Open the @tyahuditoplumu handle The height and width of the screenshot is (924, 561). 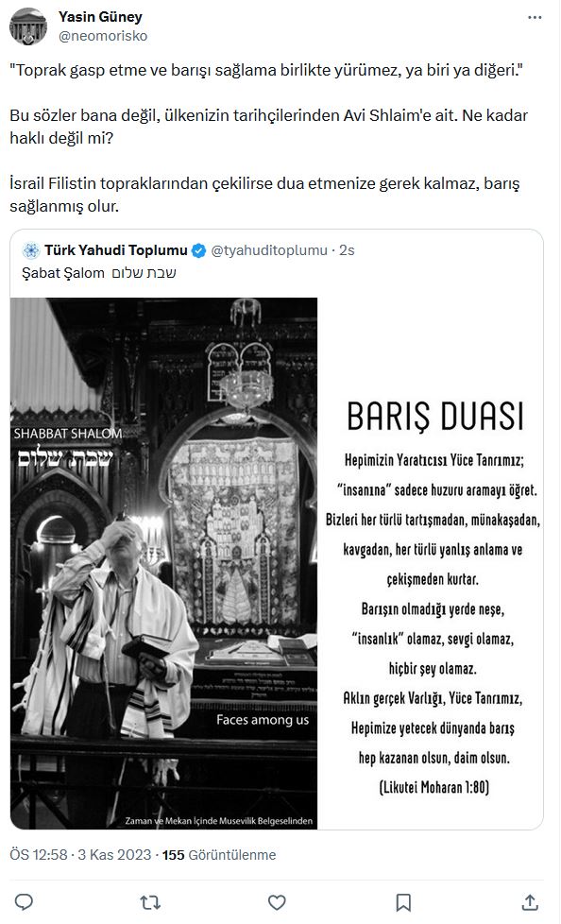[269, 250]
